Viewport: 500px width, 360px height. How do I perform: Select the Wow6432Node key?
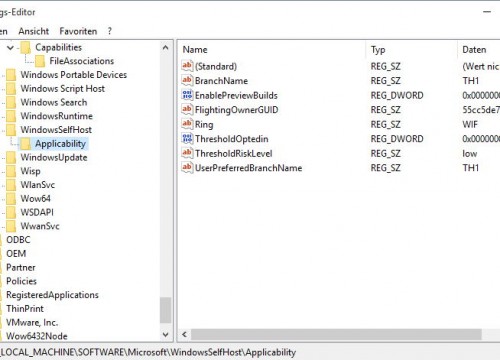click(x=37, y=336)
